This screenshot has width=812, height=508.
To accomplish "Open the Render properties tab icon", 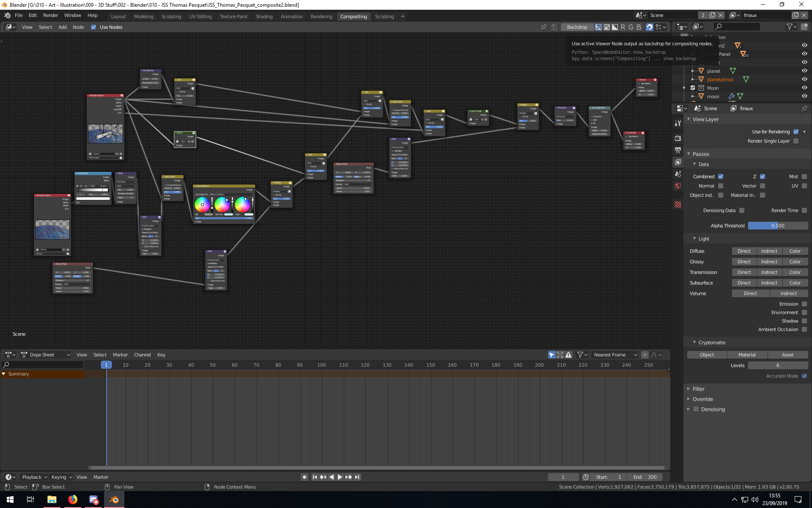I will click(678, 138).
